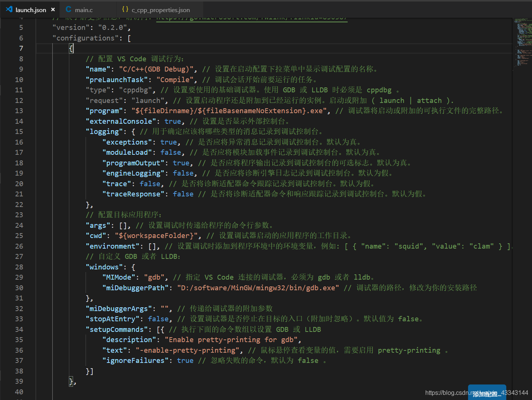This screenshot has width=532, height=400.
Task: Click the "gdb" value on line 29
Action: (154, 277)
